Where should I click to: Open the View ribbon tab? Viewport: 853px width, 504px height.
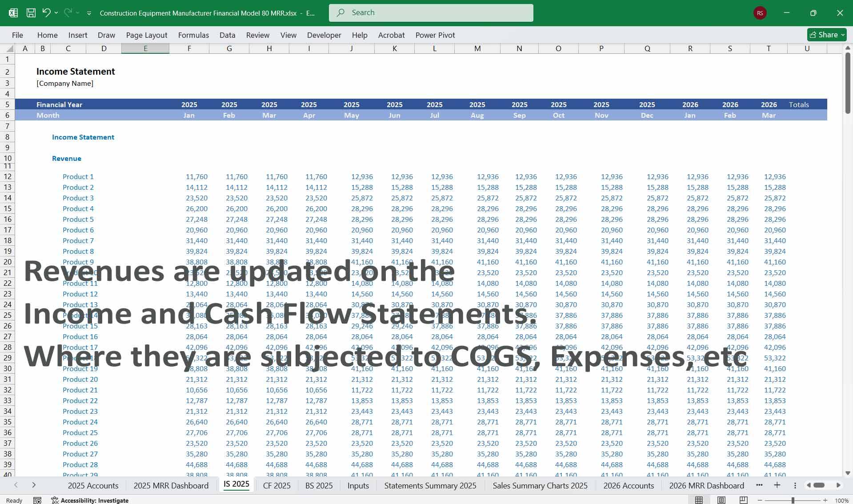[x=288, y=35]
